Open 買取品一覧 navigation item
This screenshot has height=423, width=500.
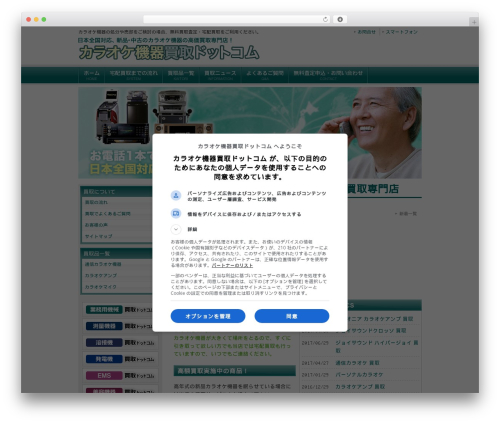(181, 75)
